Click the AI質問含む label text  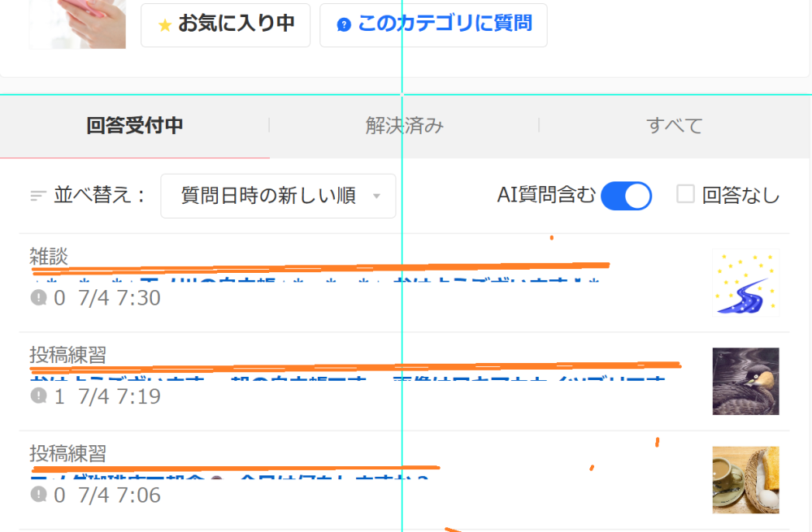pos(546,195)
